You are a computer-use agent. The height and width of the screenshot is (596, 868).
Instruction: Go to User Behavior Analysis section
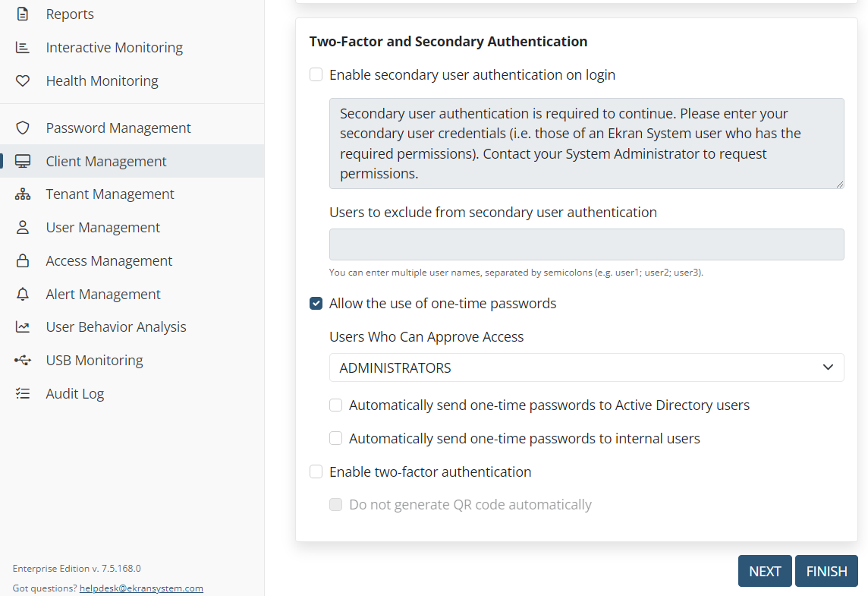[x=115, y=327]
